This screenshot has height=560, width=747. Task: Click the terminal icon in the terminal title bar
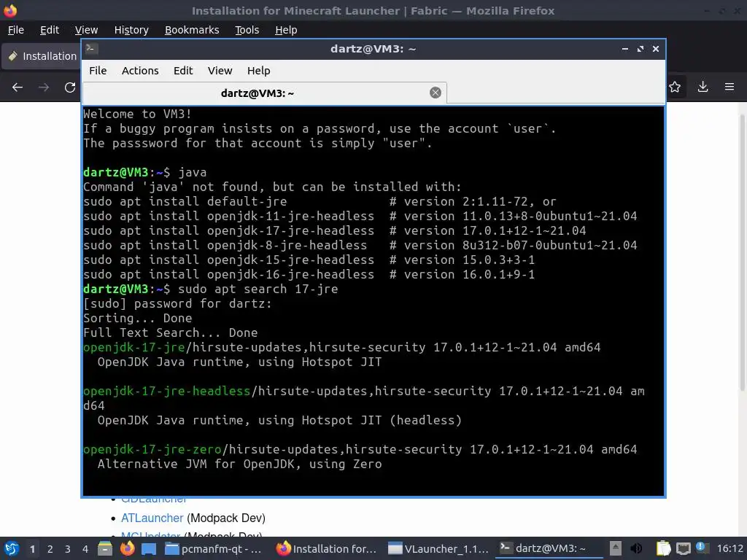(x=92, y=49)
